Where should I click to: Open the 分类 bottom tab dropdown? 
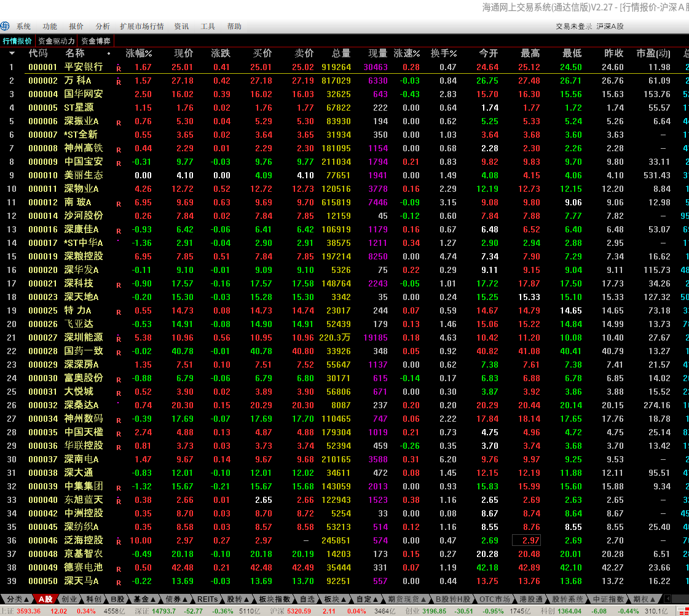pyautogui.click(x=17, y=599)
